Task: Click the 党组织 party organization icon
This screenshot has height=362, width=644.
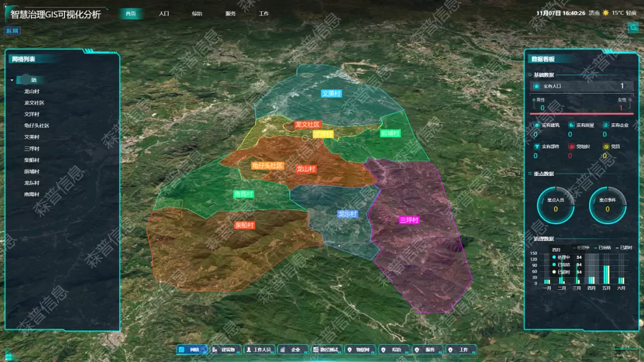Action: (x=571, y=146)
